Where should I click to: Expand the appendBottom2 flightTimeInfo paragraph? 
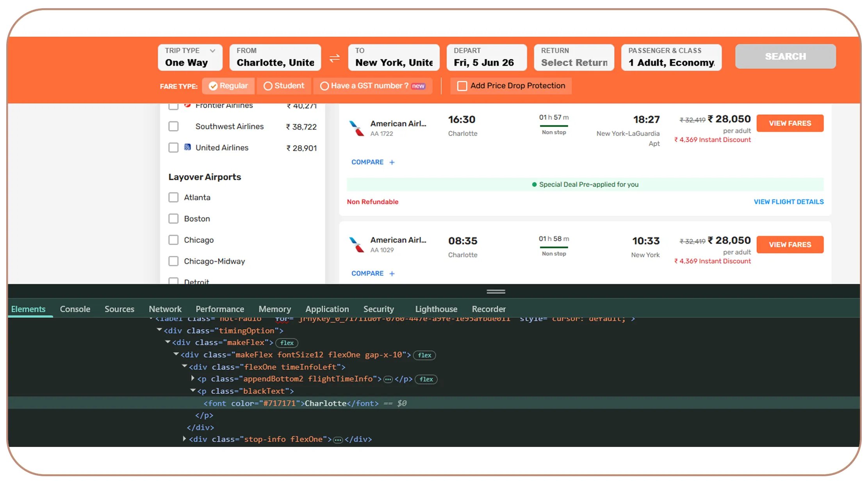tap(193, 379)
